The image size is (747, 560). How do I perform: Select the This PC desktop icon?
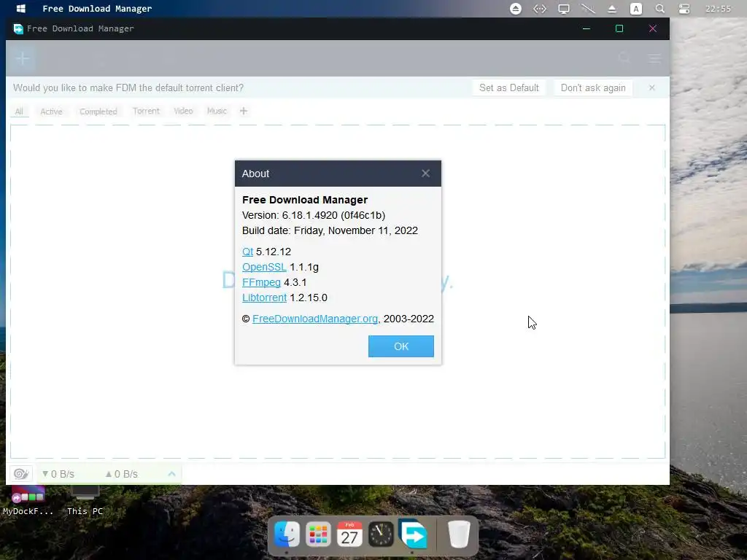click(85, 500)
